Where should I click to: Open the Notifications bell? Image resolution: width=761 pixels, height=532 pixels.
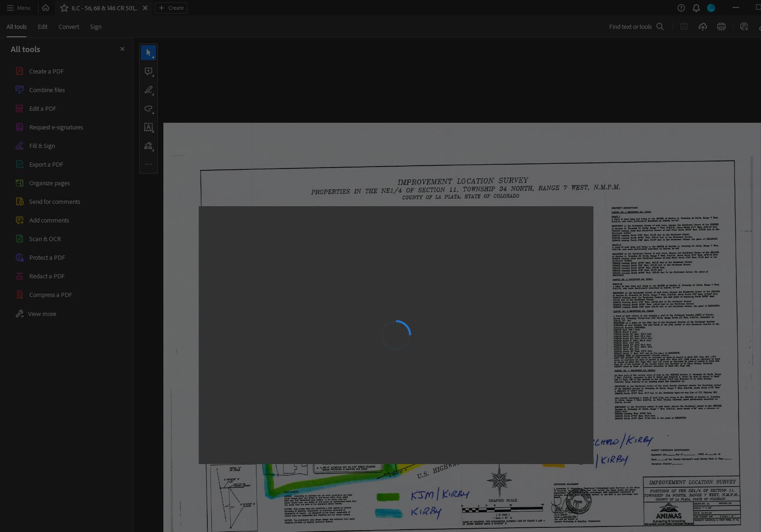696,8
